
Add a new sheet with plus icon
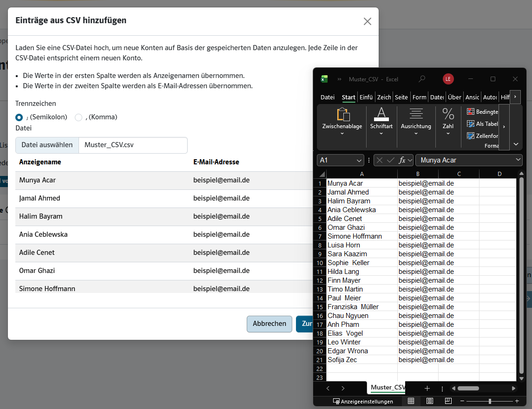point(427,388)
